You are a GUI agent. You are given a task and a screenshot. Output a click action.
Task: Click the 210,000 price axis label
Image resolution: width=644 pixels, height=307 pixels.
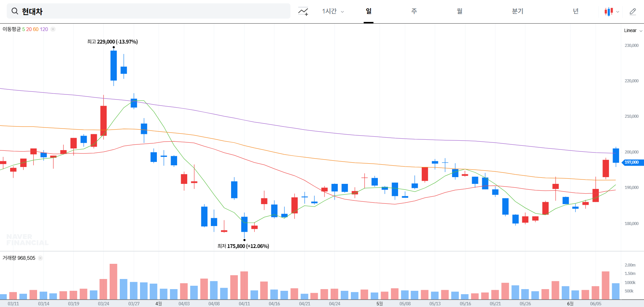[632, 116]
